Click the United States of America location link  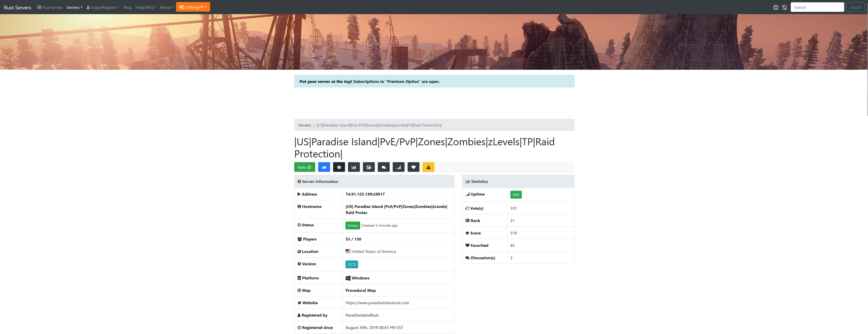374,251
